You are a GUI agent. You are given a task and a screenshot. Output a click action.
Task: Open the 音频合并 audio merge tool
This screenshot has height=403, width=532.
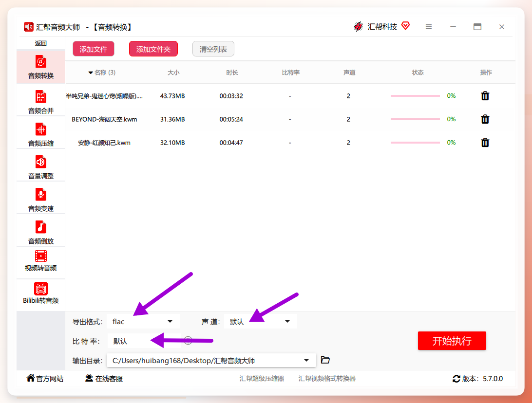pos(41,101)
